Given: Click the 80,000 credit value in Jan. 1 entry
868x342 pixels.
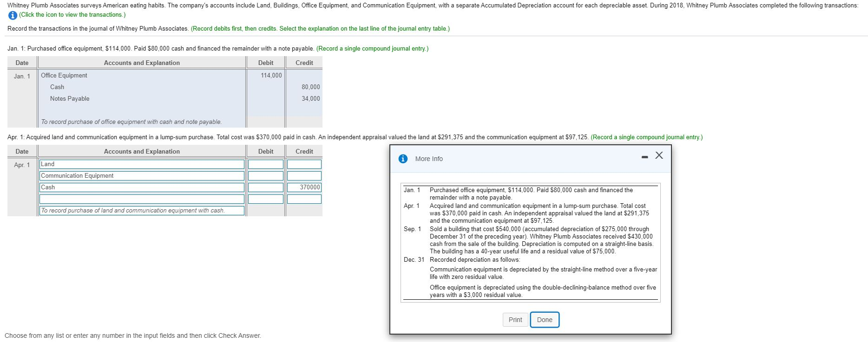Looking at the screenshot, I should click(311, 87).
